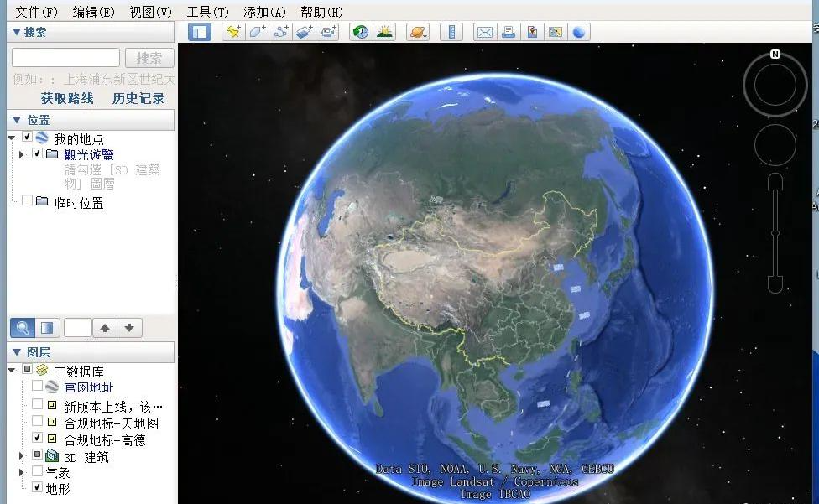Select the Add Path tool
This screenshot has height=504, width=819.
pos(281,32)
